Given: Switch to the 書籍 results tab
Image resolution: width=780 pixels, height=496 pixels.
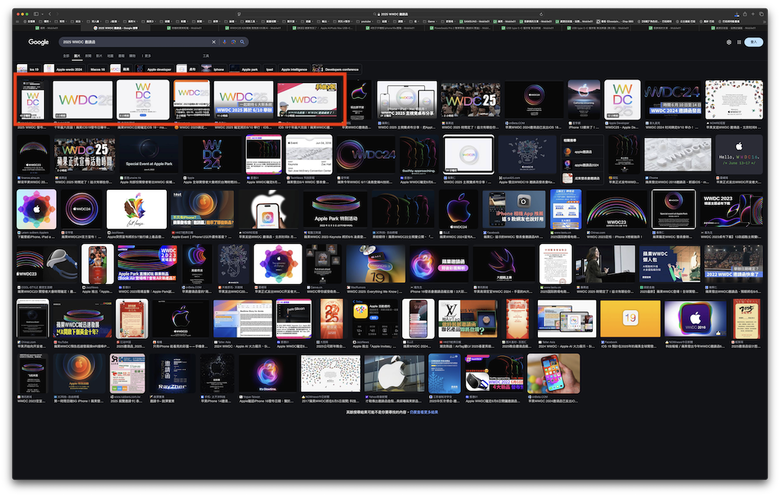Looking at the screenshot, I should (121, 56).
